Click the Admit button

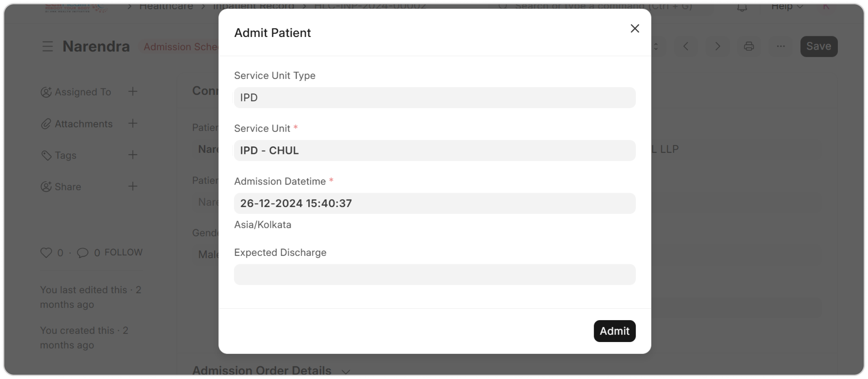click(x=614, y=331)
